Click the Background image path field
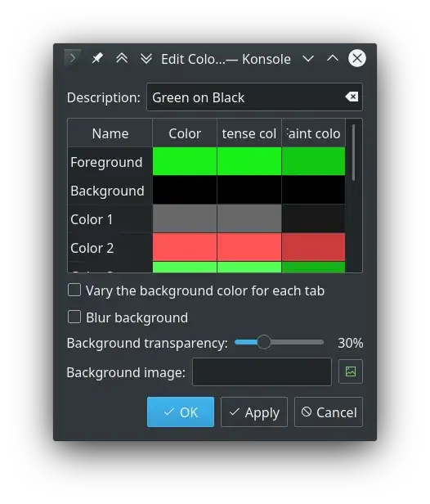This screenshot has width=430, height=504. [262, 371]
